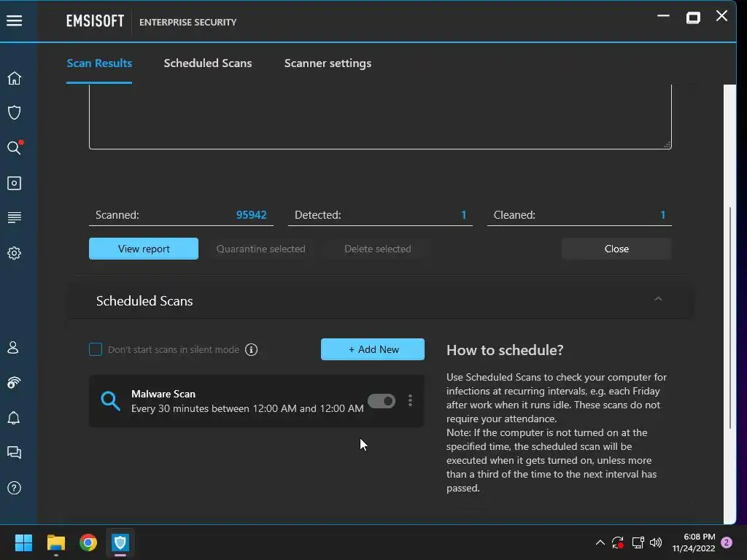Open File Explorer from taskbar
The height and width of the screenshot is (560, 747).
pos(55,542)
